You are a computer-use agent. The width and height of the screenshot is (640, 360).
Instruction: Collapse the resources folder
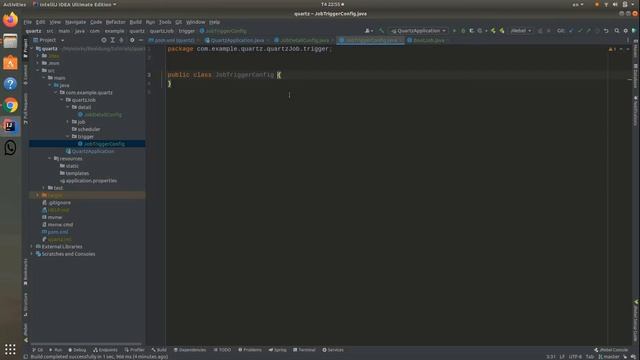pyautogui.click(x=50, y=159)
